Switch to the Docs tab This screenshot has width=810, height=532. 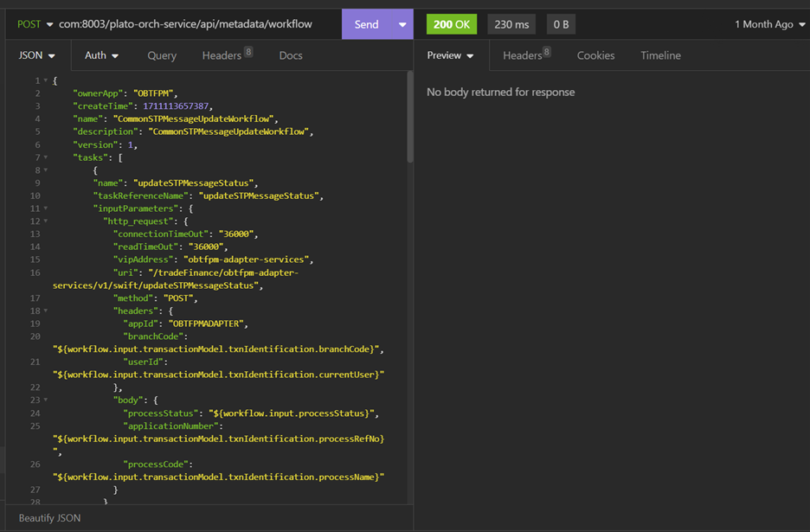(291, 55)
